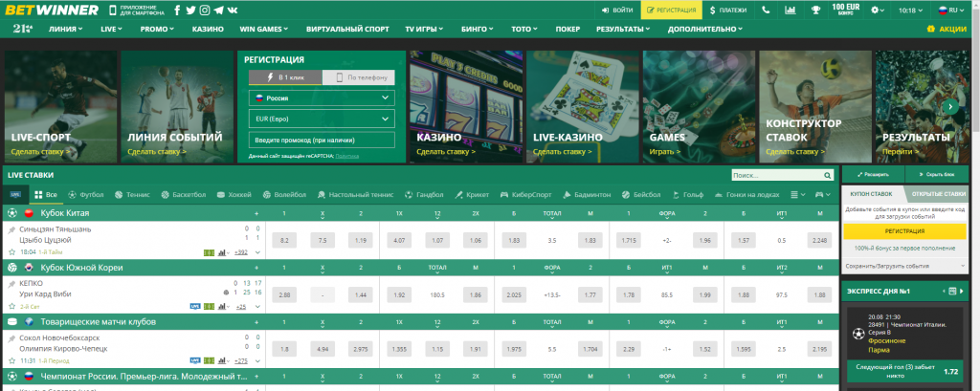Open the ВИРТУАЛЬНЫЙ СПОРТ menu item

[347, 29]
